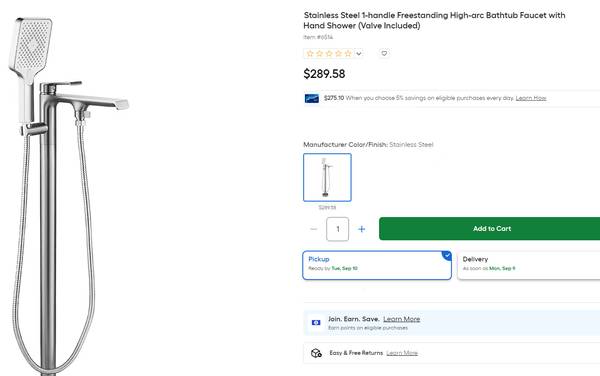Click the rewards badge icon
The width and height of the screenshot is (600, 376).
[316, 323]
